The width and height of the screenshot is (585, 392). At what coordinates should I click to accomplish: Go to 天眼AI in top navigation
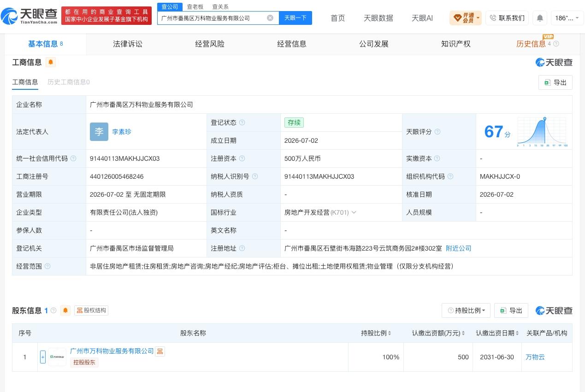pyautogui.click(x=422, y=18)
